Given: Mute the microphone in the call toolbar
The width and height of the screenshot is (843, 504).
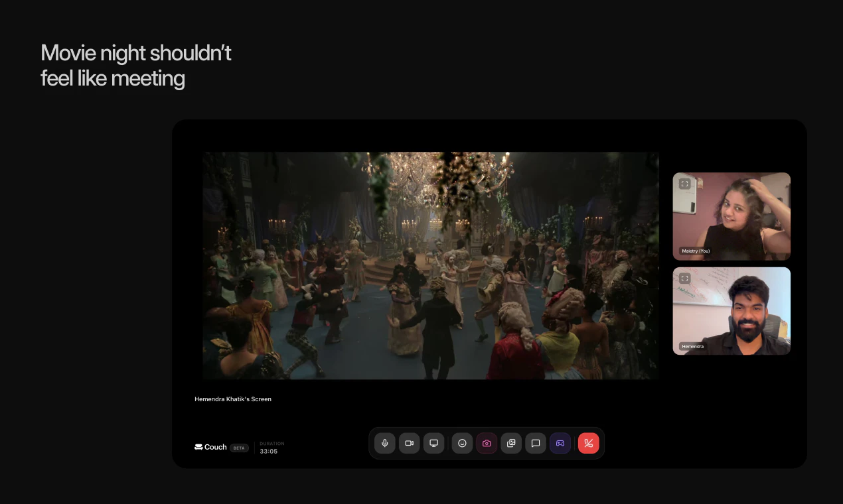Looking at the screenshot, I should (385, 443).
